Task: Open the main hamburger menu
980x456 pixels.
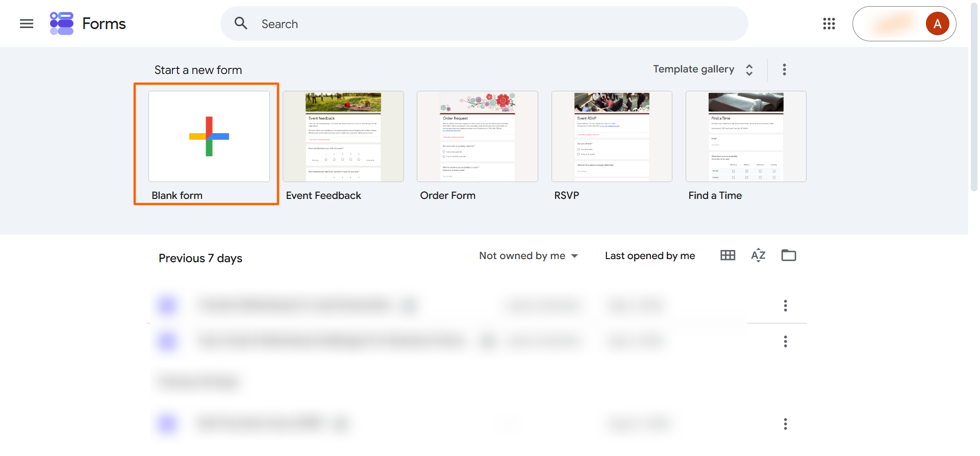Action: (x=27, y=23)
